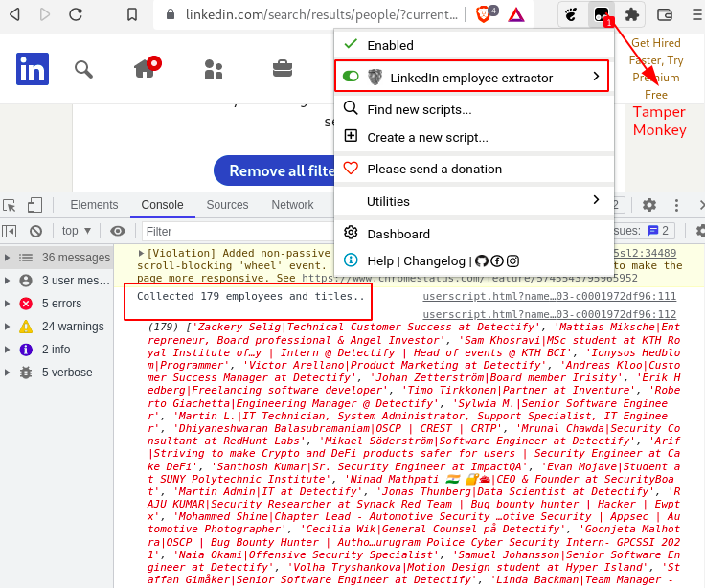Switch to the Sources tab

[x=227, y=205]
